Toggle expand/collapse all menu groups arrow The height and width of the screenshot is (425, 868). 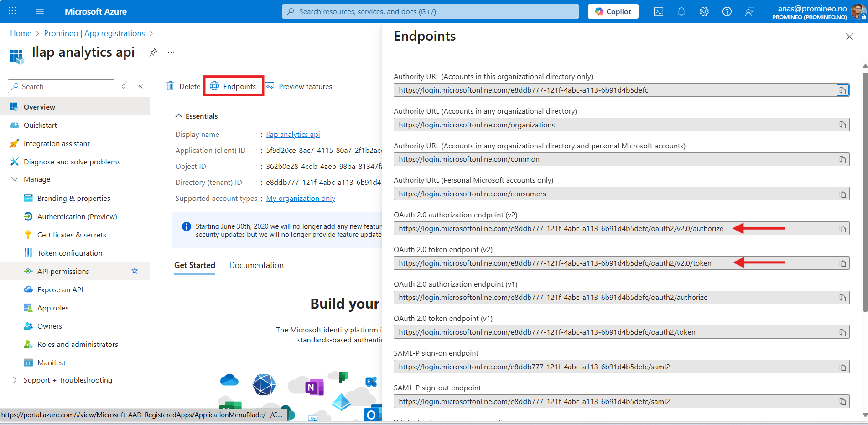(123, 86)
